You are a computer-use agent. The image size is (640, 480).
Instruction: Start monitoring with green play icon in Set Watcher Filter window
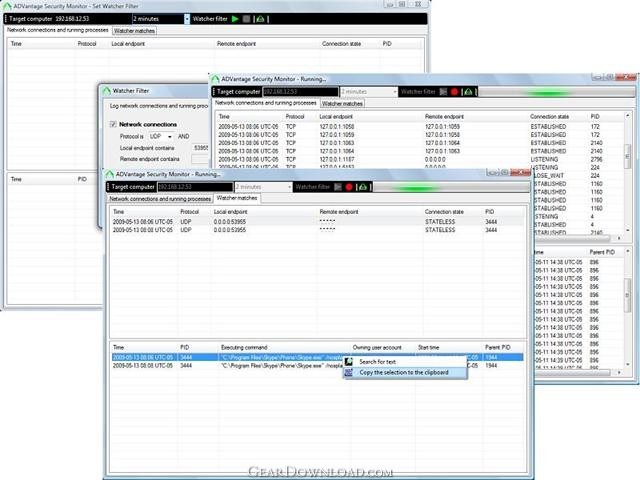(235, 19)
